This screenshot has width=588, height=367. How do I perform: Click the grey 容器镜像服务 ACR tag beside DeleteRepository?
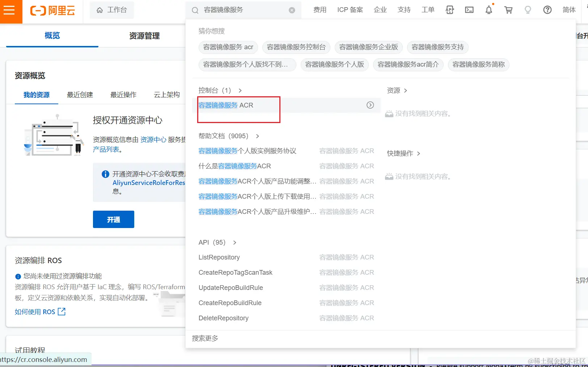pyautogui.click(x=347, y=318)
